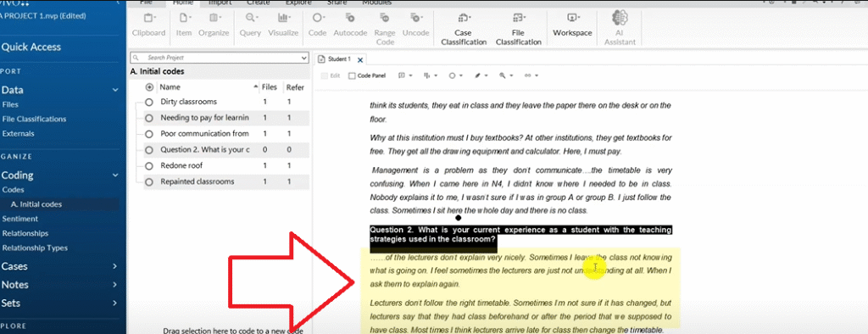Open the highlight pen menu
The height and width of the screenshot is (334, 868).
[x=481, y=75]
